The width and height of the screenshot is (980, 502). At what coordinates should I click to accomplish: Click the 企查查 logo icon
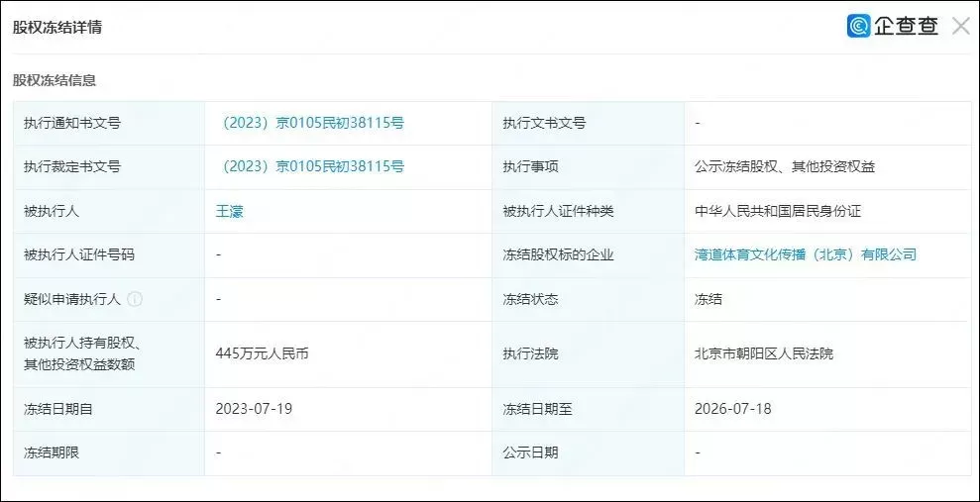click(859, 26)
